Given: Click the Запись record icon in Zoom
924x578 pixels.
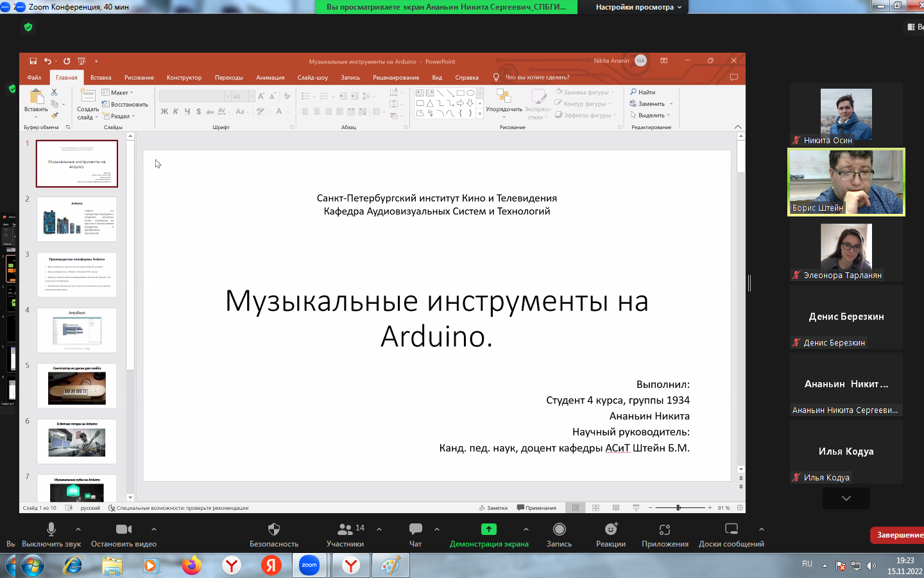Looking at the screenshot, I should [560, 529].
